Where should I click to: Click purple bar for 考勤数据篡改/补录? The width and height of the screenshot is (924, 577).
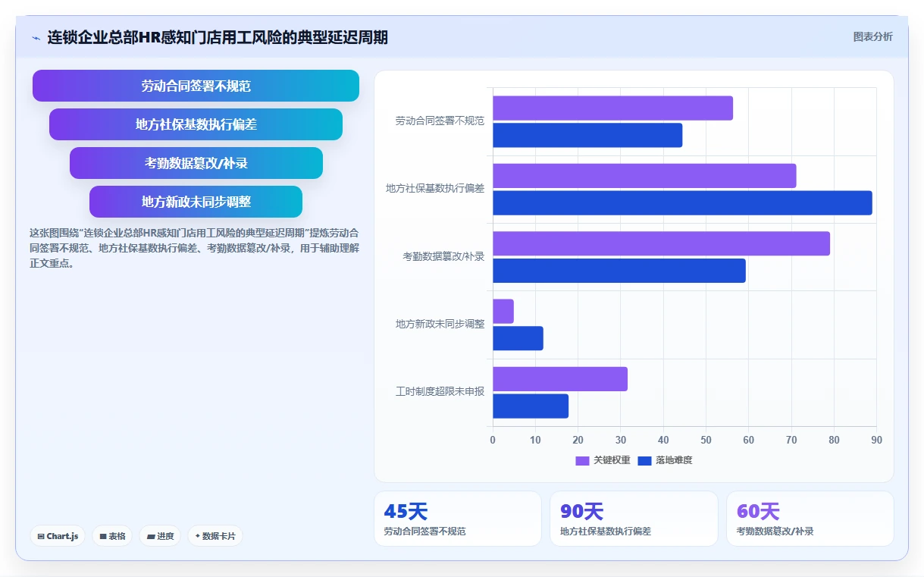[661, 243]
